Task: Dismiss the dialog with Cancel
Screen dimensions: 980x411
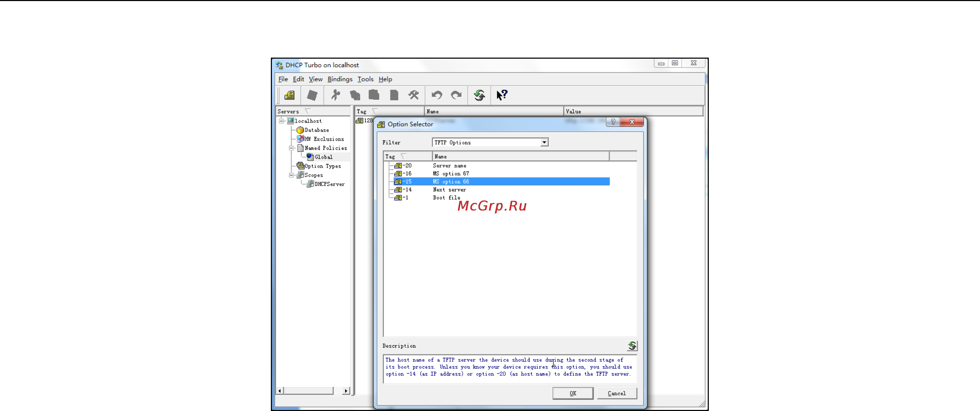Action: pyautogui.click(x=617, y=393)
